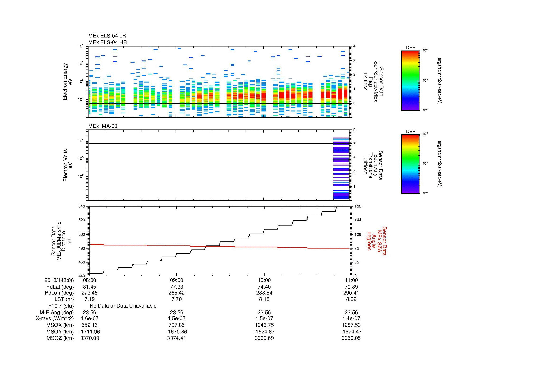
Task: Click X-rays value 1.6e-07
Action: pyautogui.click(x=89, y=318)
